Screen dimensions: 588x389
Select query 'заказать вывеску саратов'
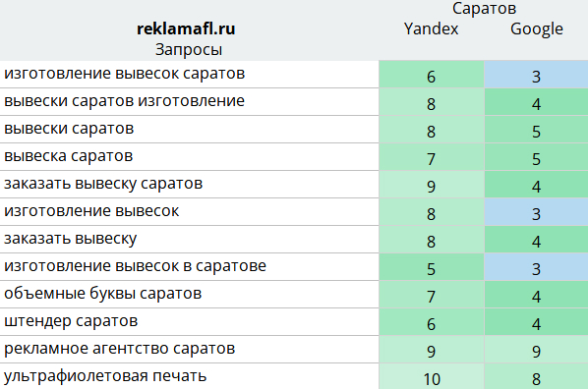103,184
